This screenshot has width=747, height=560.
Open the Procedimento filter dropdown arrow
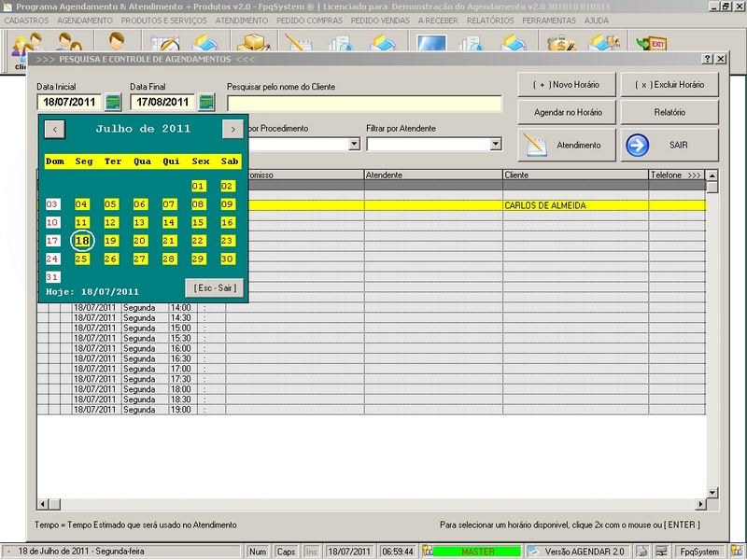(354, 144)
